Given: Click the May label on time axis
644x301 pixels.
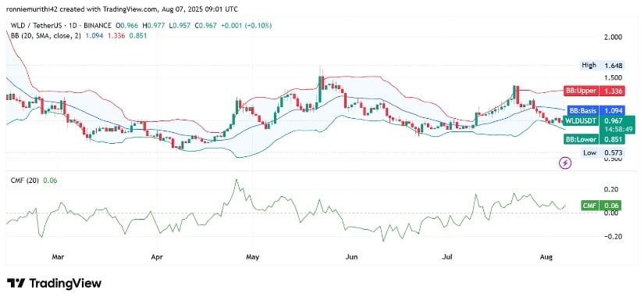Looking at the screenshot, I should [x=253, y=257].
